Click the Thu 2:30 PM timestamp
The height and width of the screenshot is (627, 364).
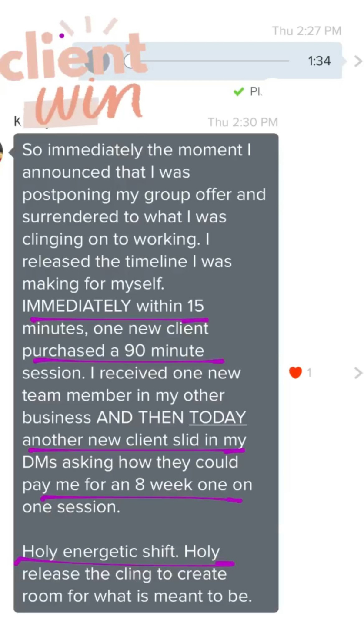pos(243,122)
